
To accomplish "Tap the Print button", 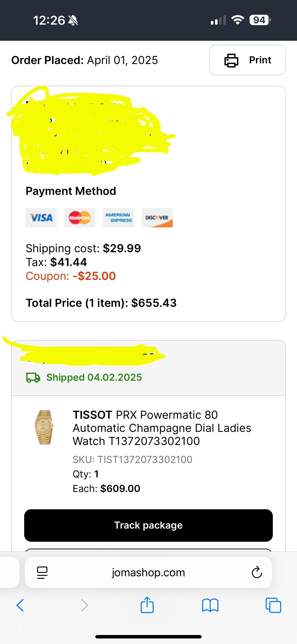I will [x=247, y=60].
